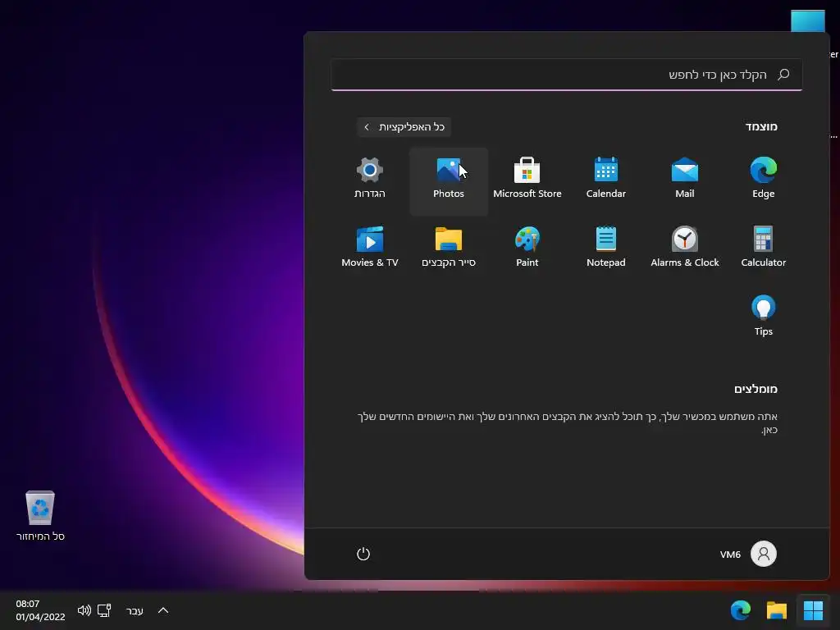
Task: Click the power button in Start menu
Action: click(x=363, y=554)
